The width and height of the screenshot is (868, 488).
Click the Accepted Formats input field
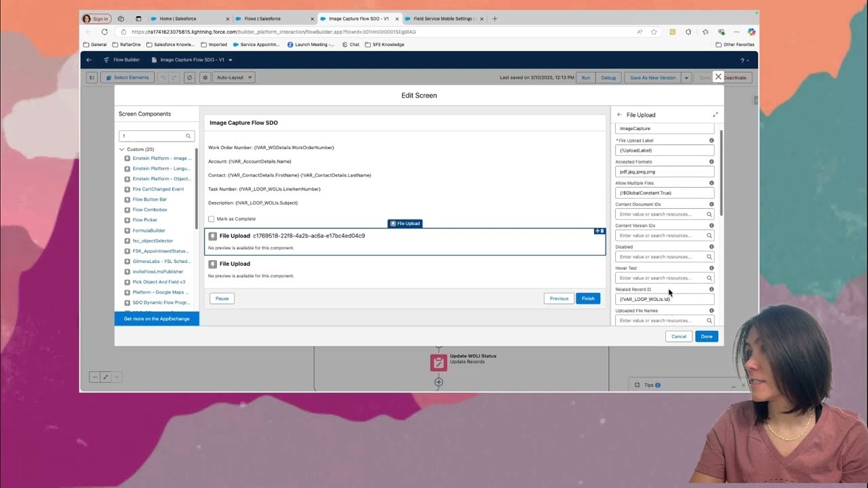(665, 171)
